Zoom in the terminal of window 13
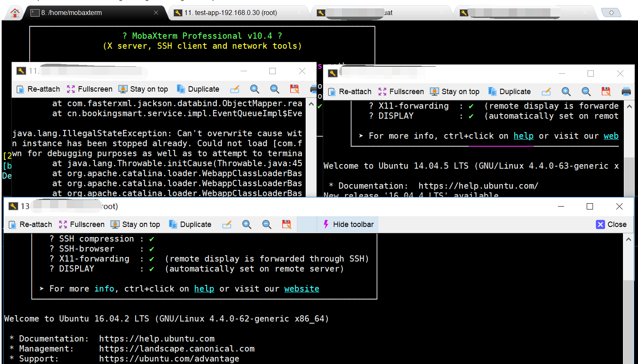The width and height of the screenshot is (638, 364). tap(247, 224)
